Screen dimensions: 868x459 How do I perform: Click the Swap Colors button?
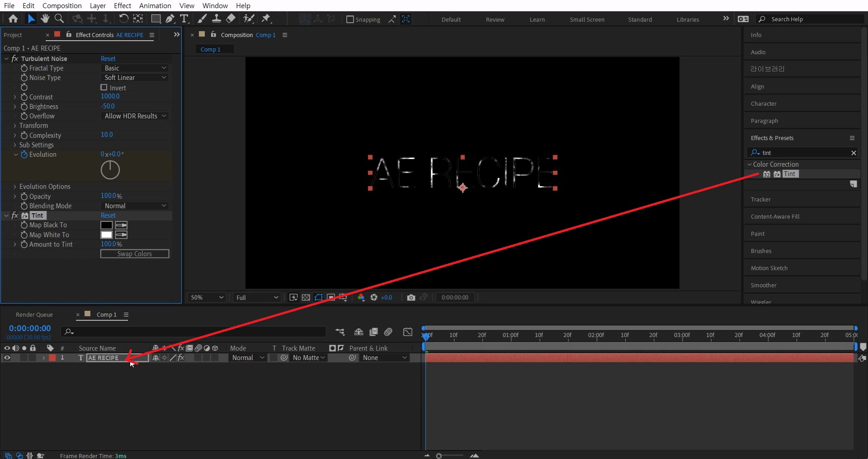click(x=135, y=254)
